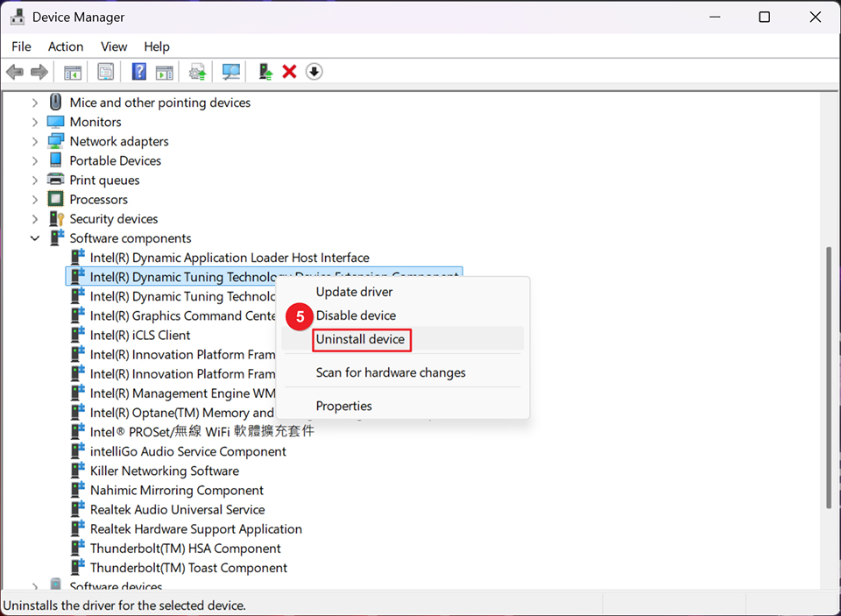Select Thunderbolt(TM) HSA Component
This screenshot has height=616, width=841.
(185, 548)
